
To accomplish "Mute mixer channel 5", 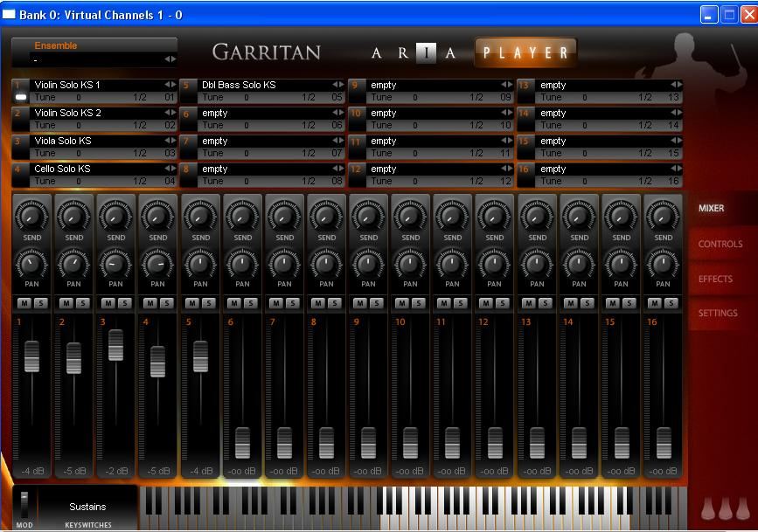I will (x=192, y=303).
